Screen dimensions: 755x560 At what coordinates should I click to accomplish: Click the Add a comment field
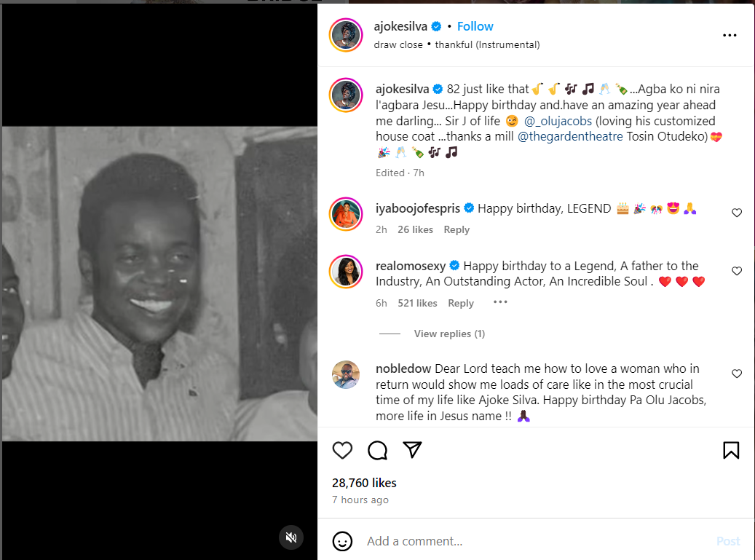click(x=510, y=541)
